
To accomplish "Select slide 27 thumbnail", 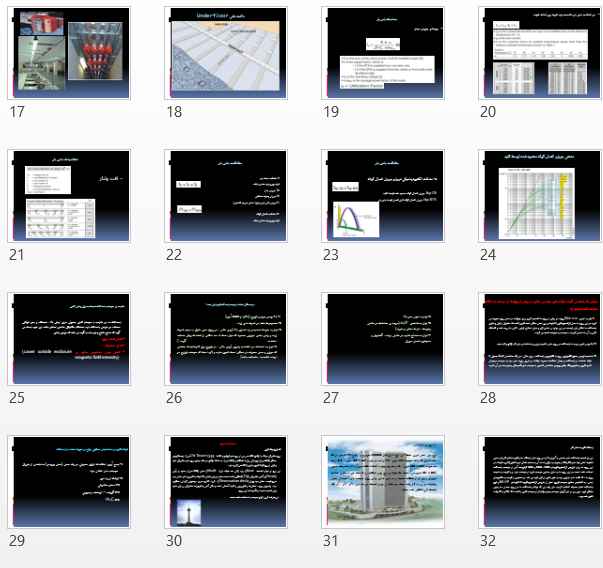I will pos(383,339).
